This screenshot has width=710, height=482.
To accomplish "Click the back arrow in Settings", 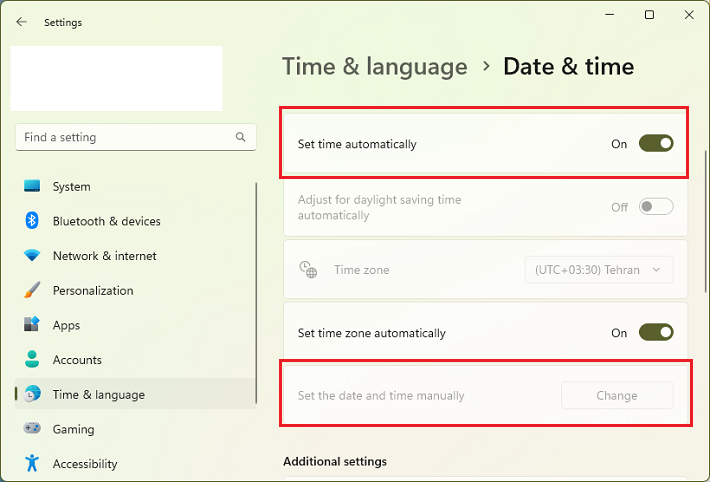I will [21, 22].
